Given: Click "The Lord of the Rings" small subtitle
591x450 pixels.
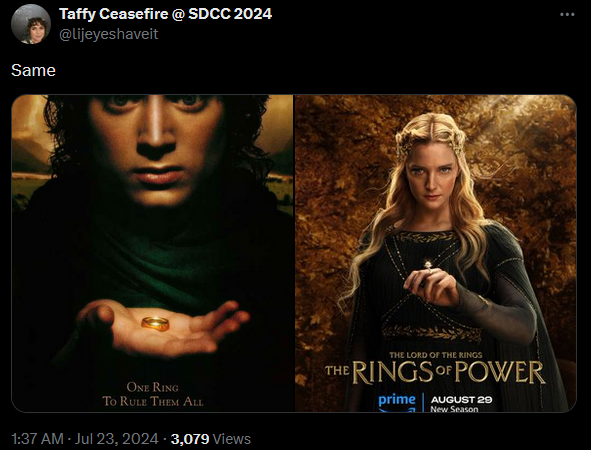Looking at the screenshot, I should 435,355.
